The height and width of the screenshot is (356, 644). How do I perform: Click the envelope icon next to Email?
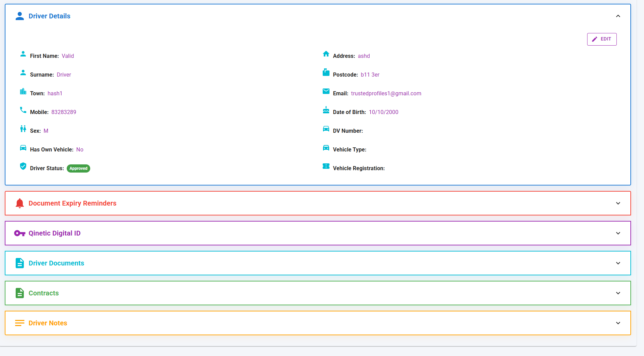click(x=326, y=91)
